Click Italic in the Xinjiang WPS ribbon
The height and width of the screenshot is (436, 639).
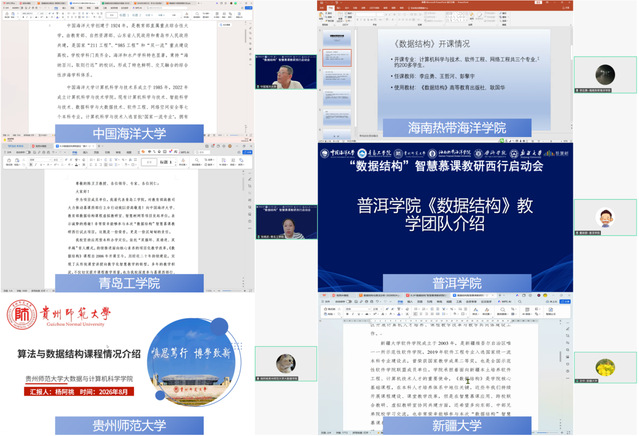click(353, 314)
